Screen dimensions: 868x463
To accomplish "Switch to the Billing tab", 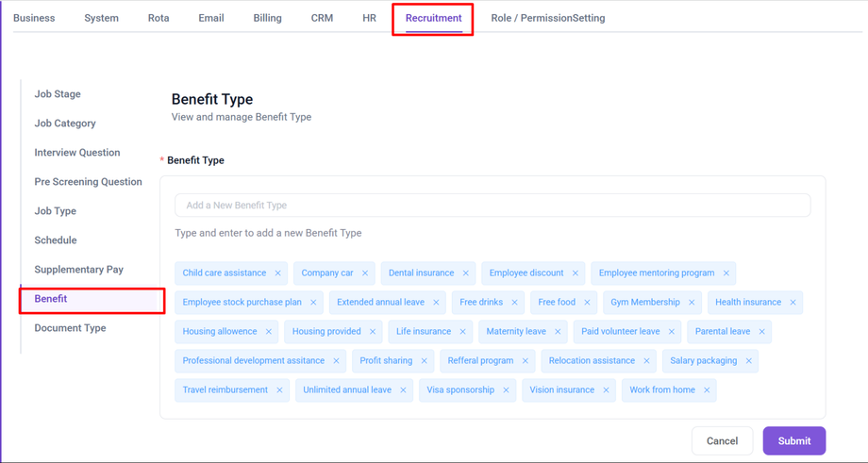I will (267, 18).
